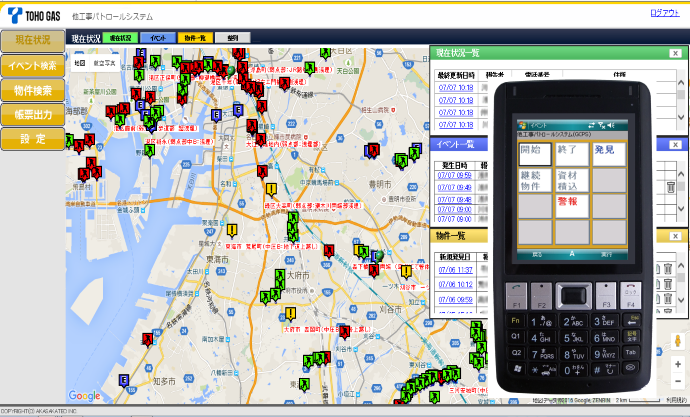Tap the red end-call F4 key on phone
The height and width of the screenshot is (417, 690).
click(x=631, y=295)
